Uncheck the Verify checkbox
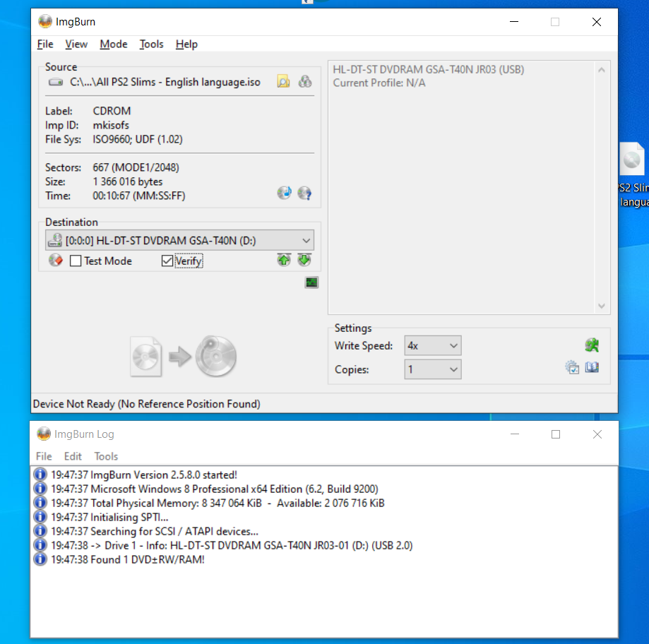Screen dimensions: 649x644 pyautogui.click(x=167, y=261)
